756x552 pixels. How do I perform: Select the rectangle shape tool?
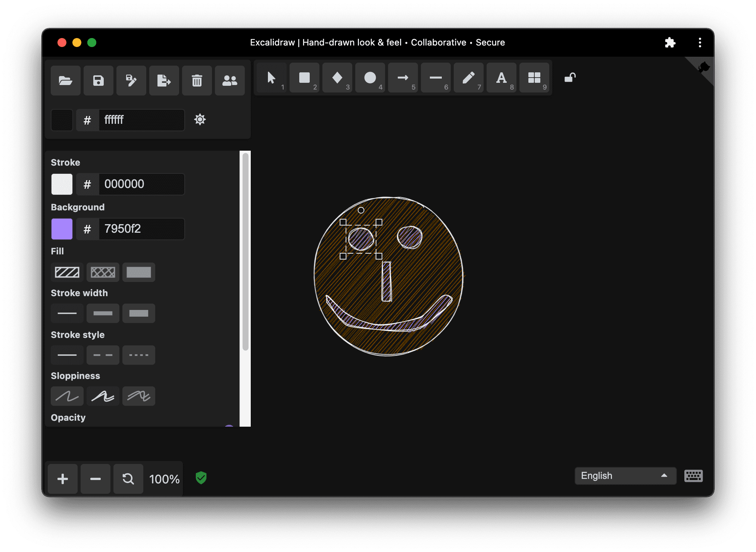click(x=304, y=79)
